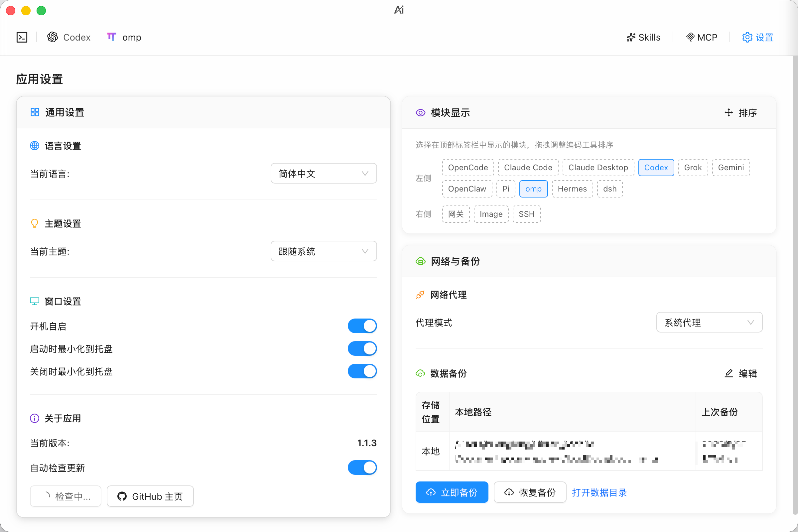Image resolution: width=798 pixels, height=532 pixels.
Task: Click the language globe icon
Action: click(35, 146)
